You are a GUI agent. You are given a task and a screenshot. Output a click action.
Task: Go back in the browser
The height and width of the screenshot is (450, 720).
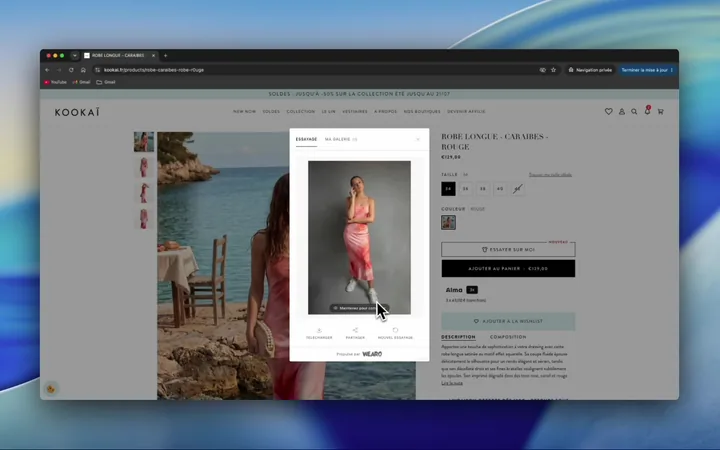click(x=47, y=70)
